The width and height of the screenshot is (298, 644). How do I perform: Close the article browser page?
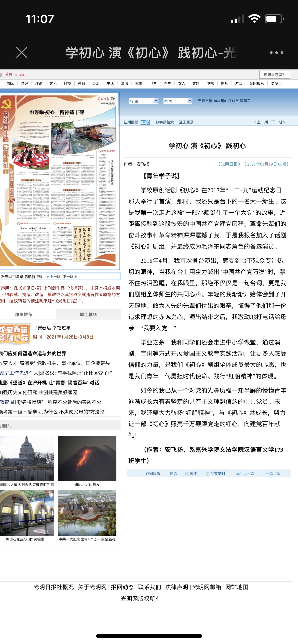(x=21, y=53)
